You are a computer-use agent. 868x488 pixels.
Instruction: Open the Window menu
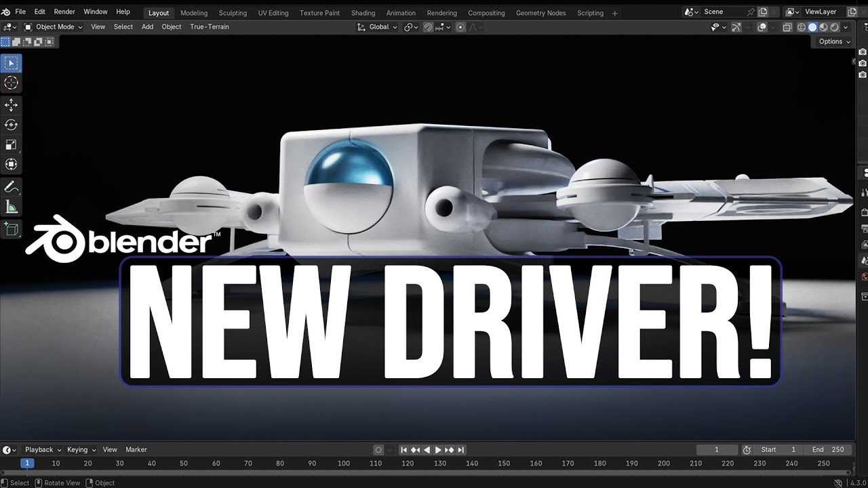(96, 12)
